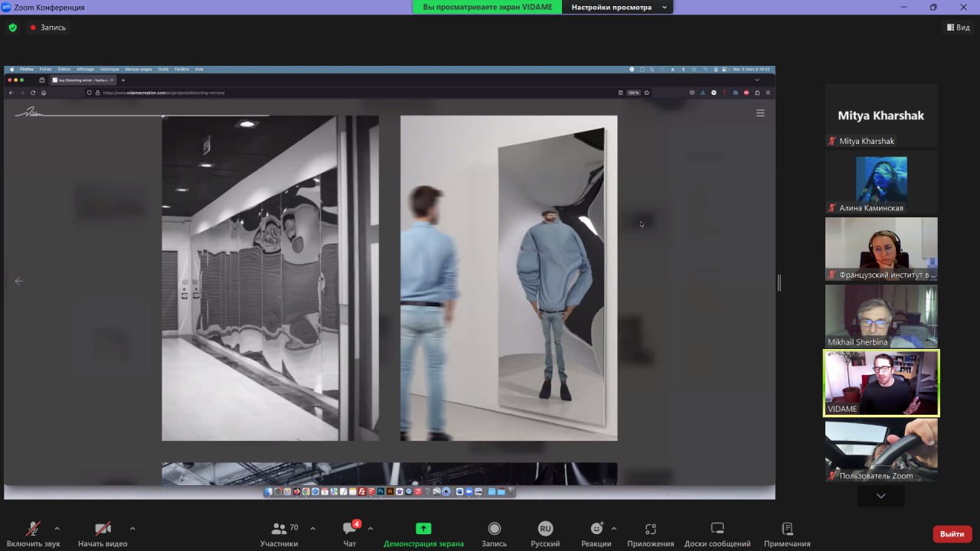Viewport: 980px width, 551px height.
Task: Open Реакции reactions picker
Action: click(x=596, y=533)
